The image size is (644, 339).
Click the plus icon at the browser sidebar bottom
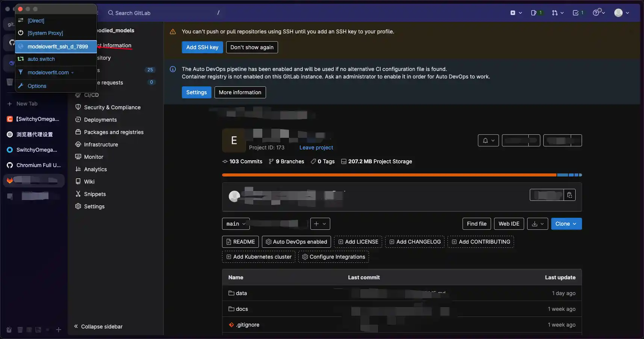coord(59,330)
